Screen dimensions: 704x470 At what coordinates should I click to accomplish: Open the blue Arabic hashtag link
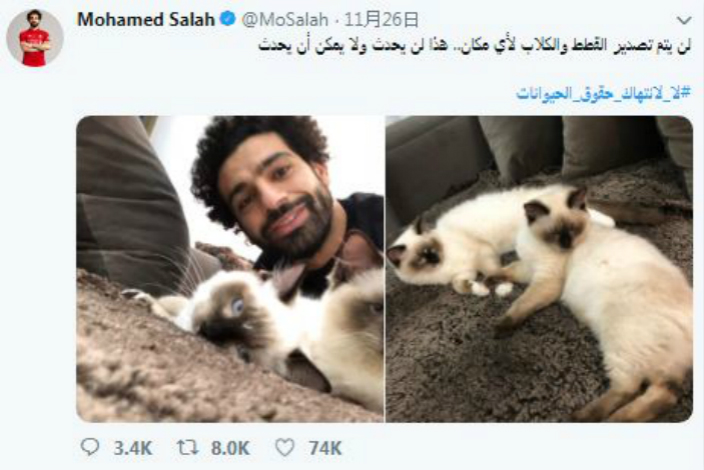(603, 93)
